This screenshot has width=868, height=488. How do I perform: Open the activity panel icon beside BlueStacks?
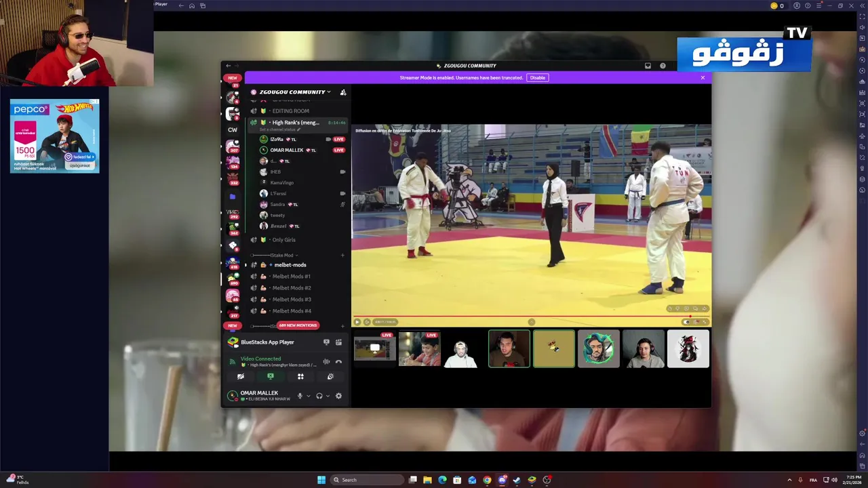click(x=338, y=342)
